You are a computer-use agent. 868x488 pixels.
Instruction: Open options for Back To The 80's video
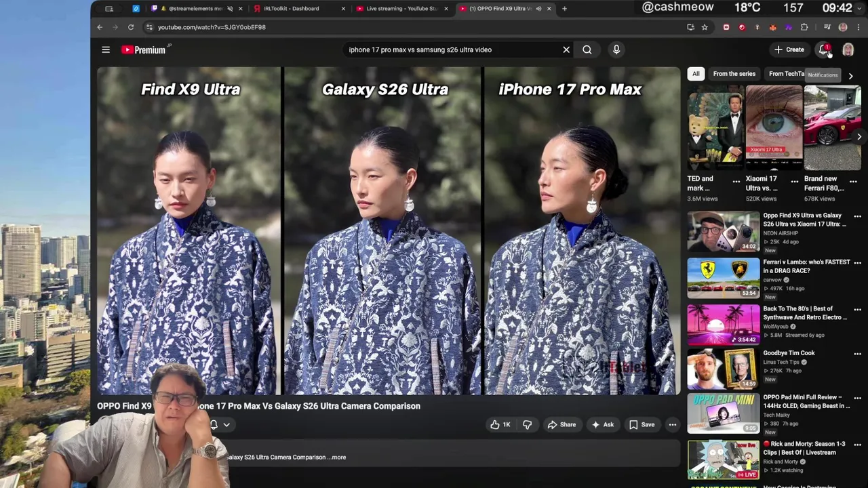coord(857,310)
